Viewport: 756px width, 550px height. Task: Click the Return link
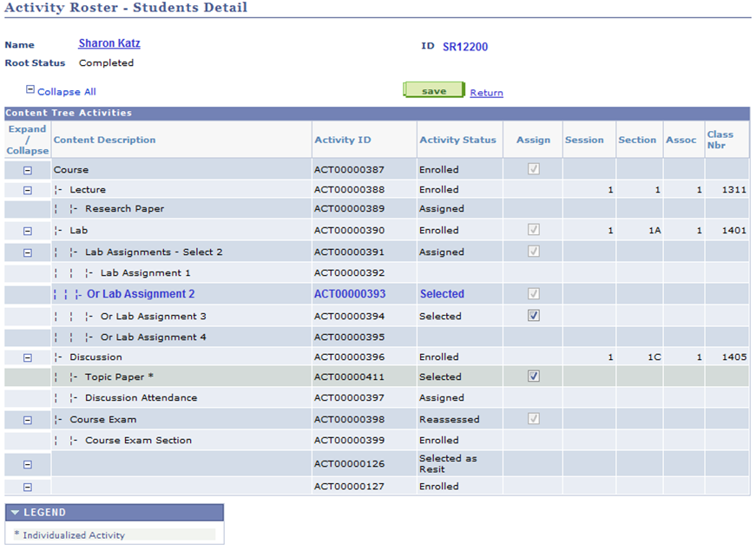[486, 91]
